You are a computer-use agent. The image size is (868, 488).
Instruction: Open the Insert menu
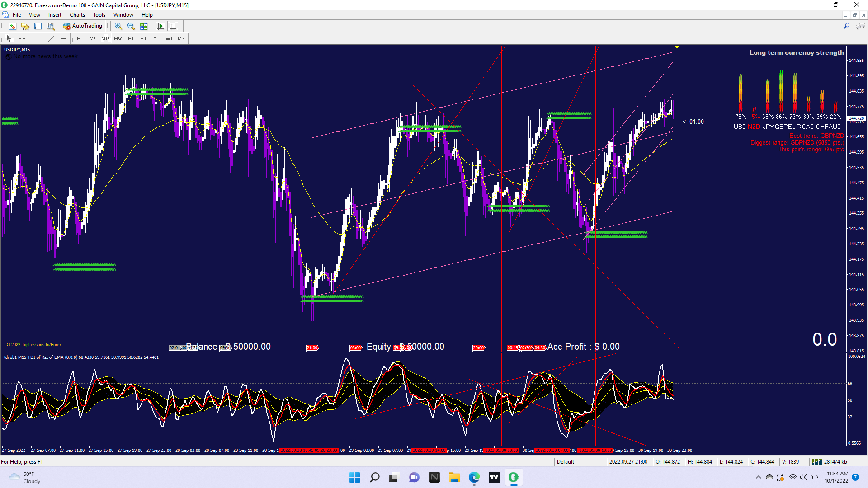pos(55,15)
